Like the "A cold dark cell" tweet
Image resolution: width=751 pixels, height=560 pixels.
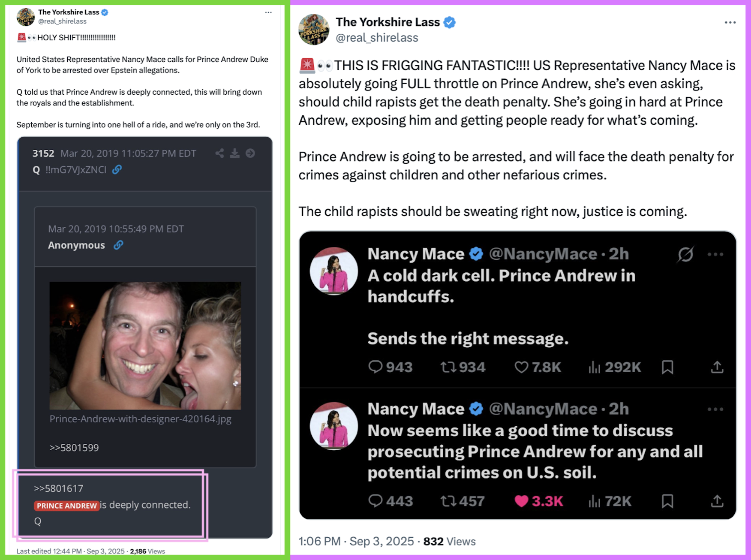[x=521, y=367]
